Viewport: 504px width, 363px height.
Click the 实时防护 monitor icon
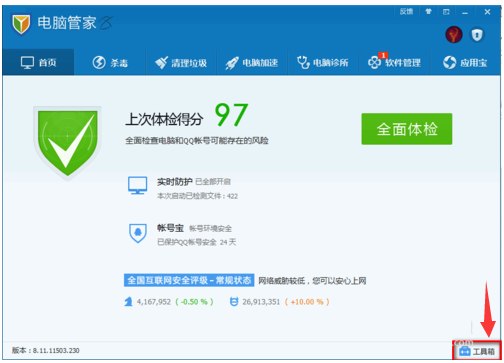tap(137, 185)
